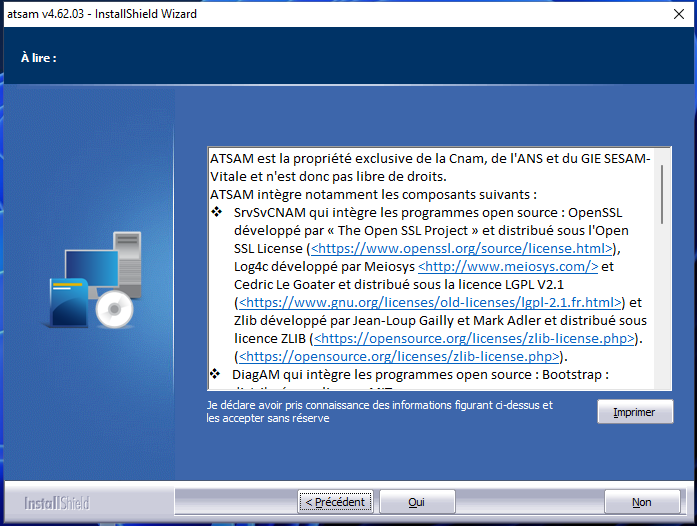This screenshot has height=526, width=697.
Task: Open the GNU LGPL 2.1 license link
Action: point(432,302)
